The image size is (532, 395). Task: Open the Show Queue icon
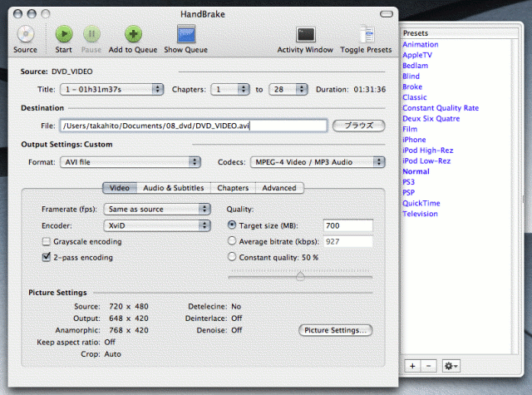(185, 34)
